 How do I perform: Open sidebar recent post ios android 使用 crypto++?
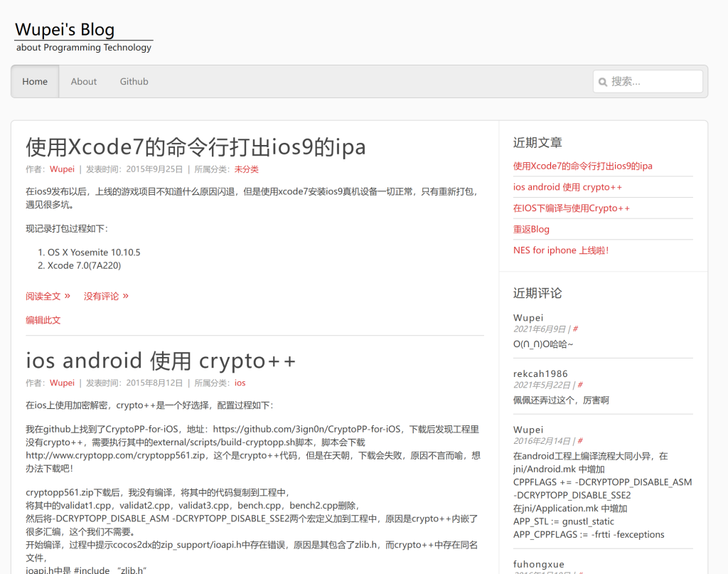click(x=567, y=187)
